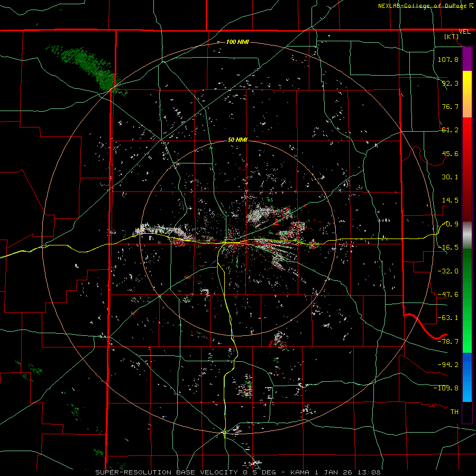Select the -78.7 scale value

point(448,342)
